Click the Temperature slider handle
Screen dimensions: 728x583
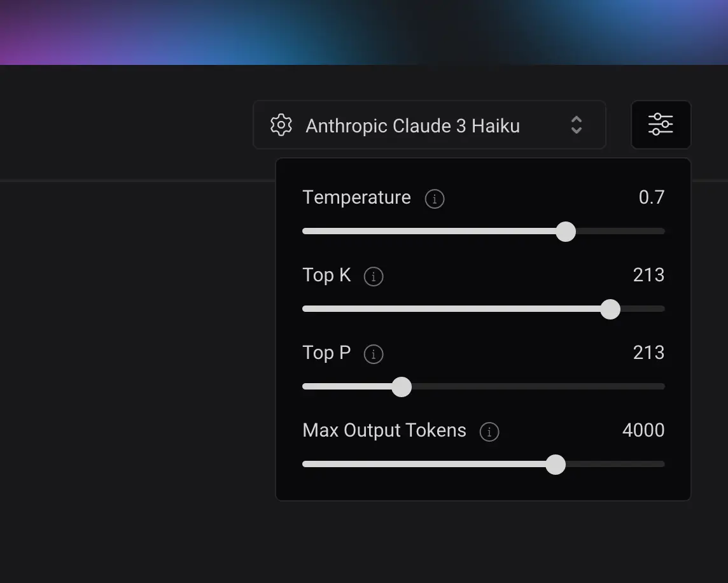566,231
